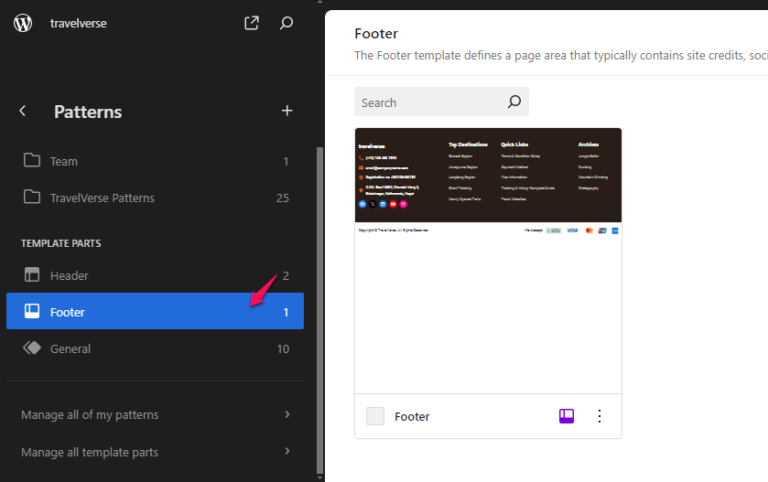The image size is (768, 482).
Task: Go back using the Patterns chevron arrow
Action: coord(23,111)
